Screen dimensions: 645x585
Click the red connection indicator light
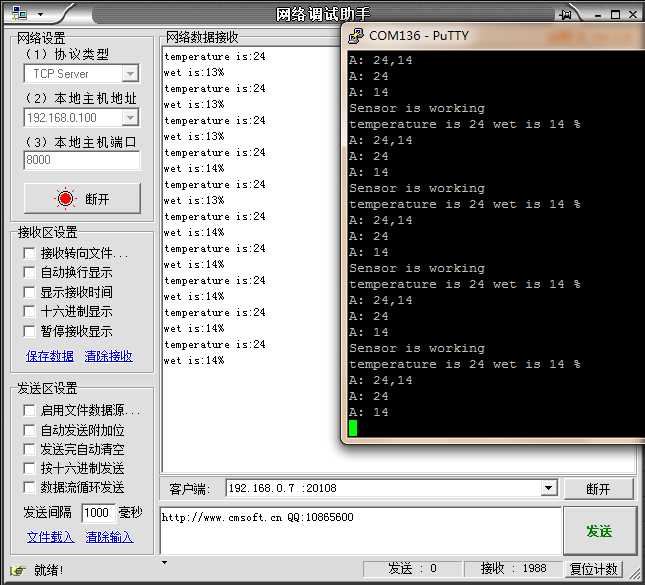click(x=65, y=199)
